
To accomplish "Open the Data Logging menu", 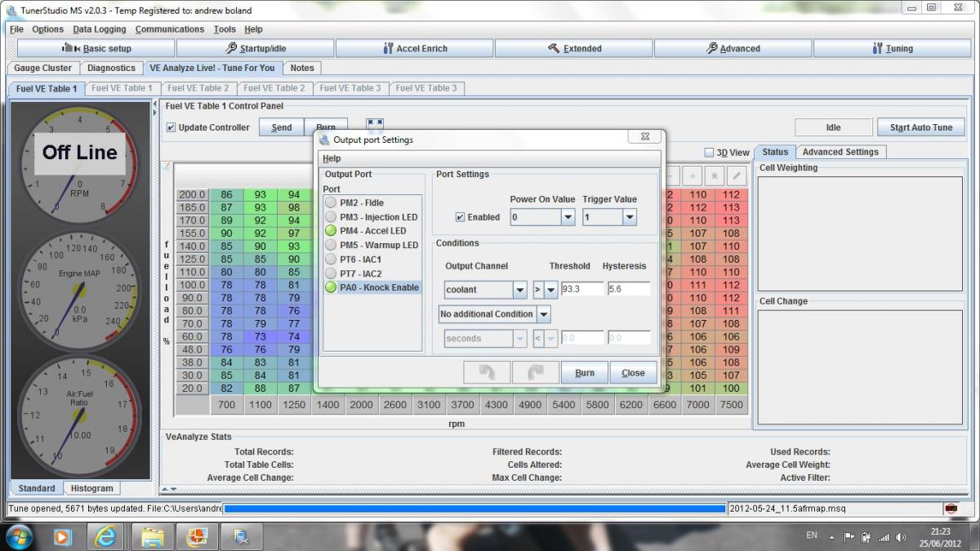I will coord(100,29).
